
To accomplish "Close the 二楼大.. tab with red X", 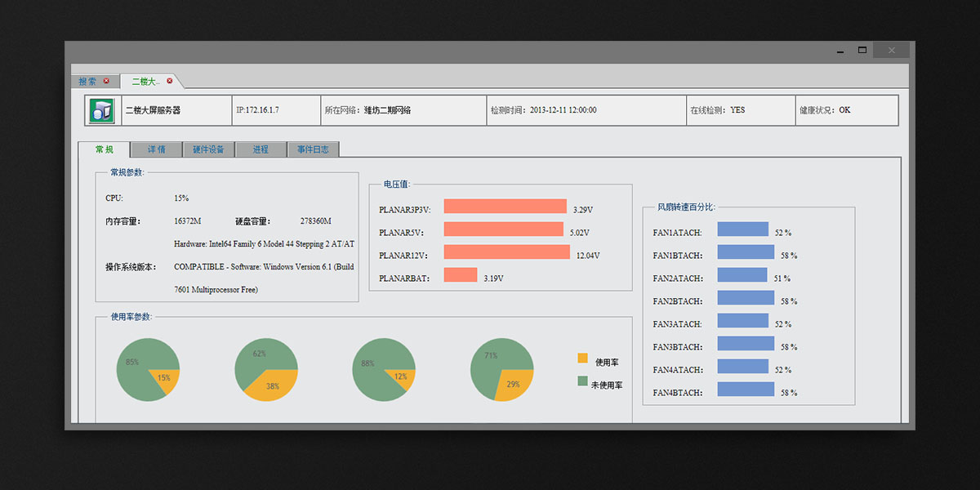I will [x=170, y=81].
